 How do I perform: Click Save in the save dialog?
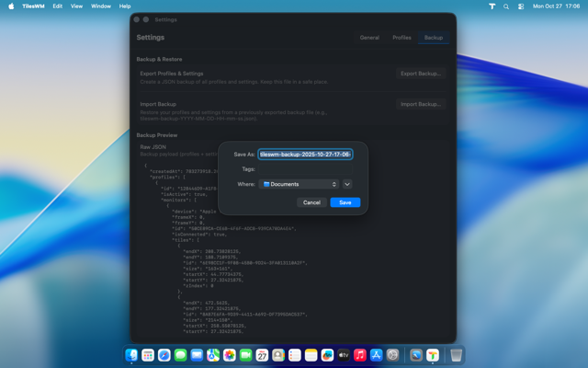(345, 202)
